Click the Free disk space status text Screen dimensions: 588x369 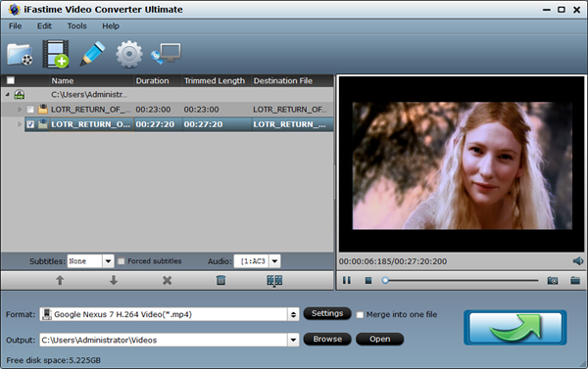coord(54,360)
